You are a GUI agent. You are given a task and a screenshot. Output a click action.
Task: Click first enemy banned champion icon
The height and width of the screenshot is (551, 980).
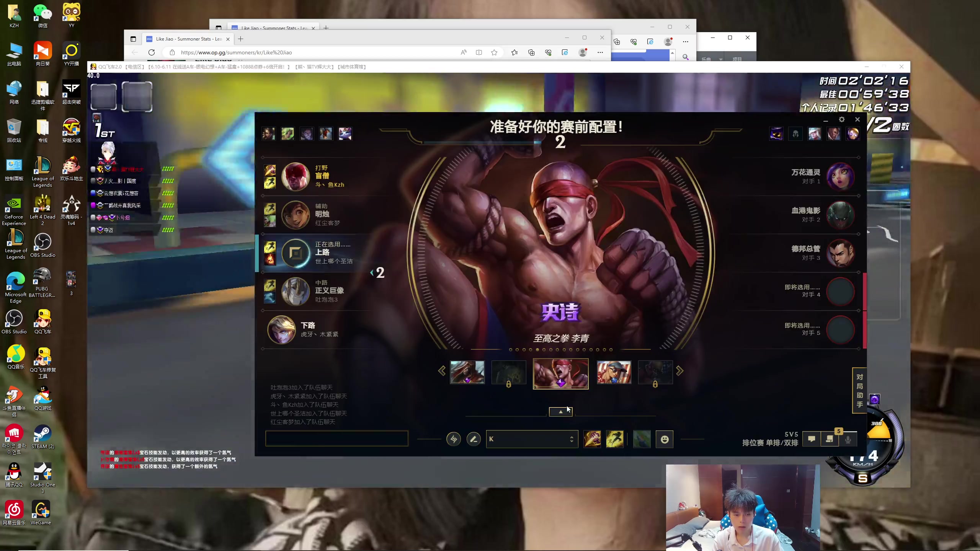(776, 134)
